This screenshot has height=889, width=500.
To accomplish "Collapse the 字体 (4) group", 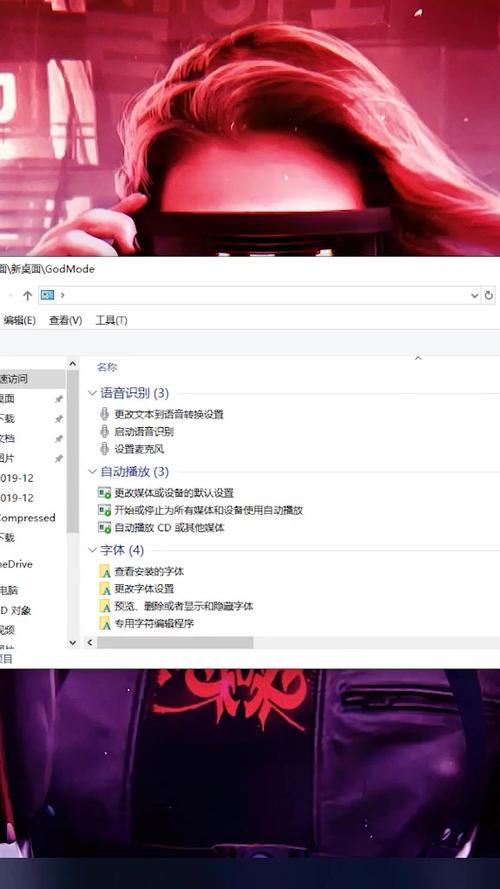I will [x=92, y=550].
